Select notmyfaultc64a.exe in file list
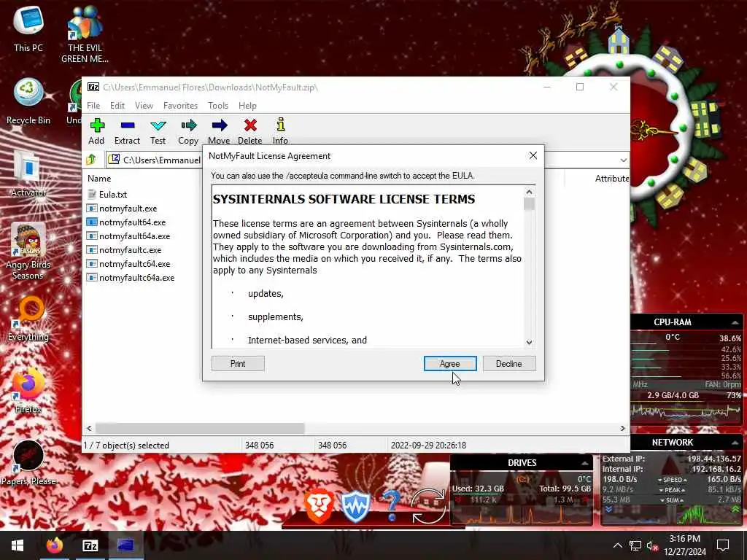Image resolution: width=747 pixels, height=560 pixels. [131, 277]
